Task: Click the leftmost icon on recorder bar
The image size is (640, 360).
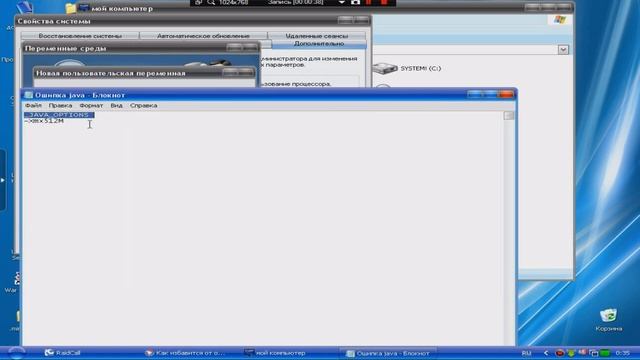Action: pos(198,2)
